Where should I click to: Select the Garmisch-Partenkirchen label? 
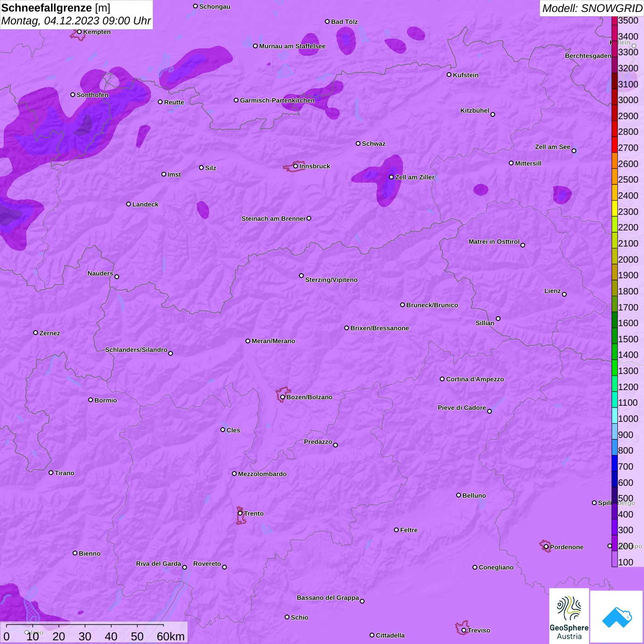pos(277,100)
